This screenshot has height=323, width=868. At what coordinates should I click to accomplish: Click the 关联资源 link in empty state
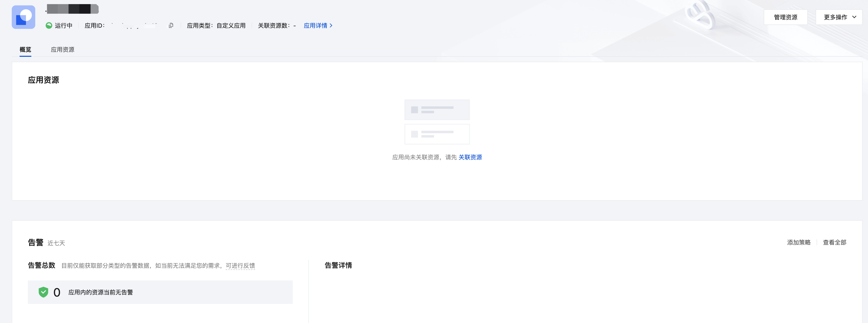point(470,157)
